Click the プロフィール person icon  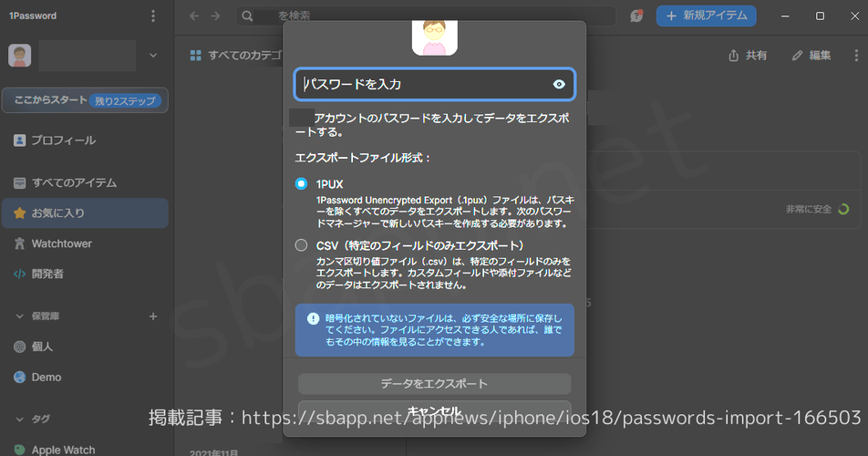click(x=19, y=140)
